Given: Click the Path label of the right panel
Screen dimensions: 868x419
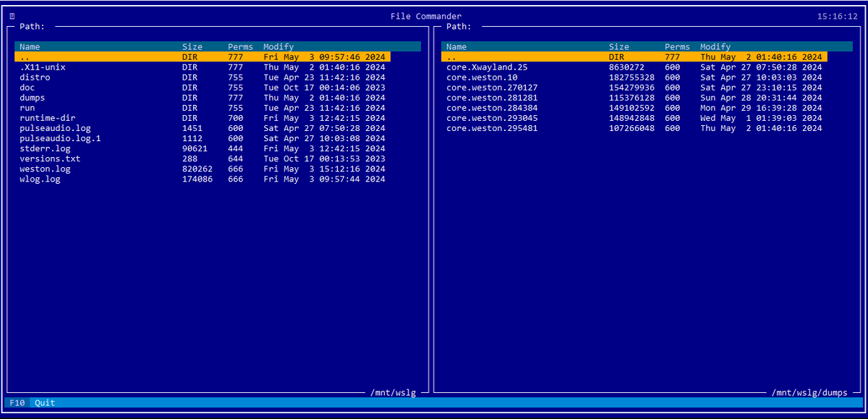Looking at the screenshot, I should click(459, 27).
